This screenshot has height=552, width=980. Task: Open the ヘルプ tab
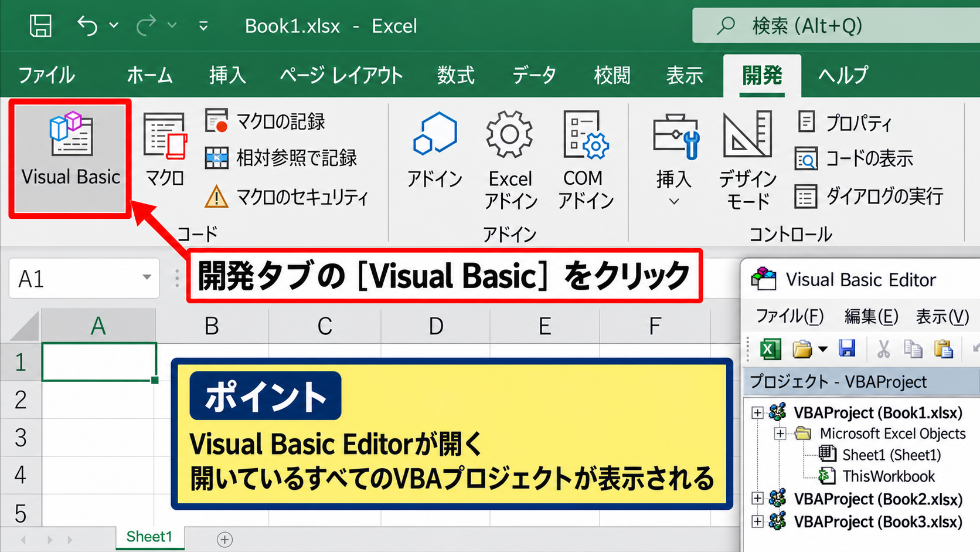point(843,75)
